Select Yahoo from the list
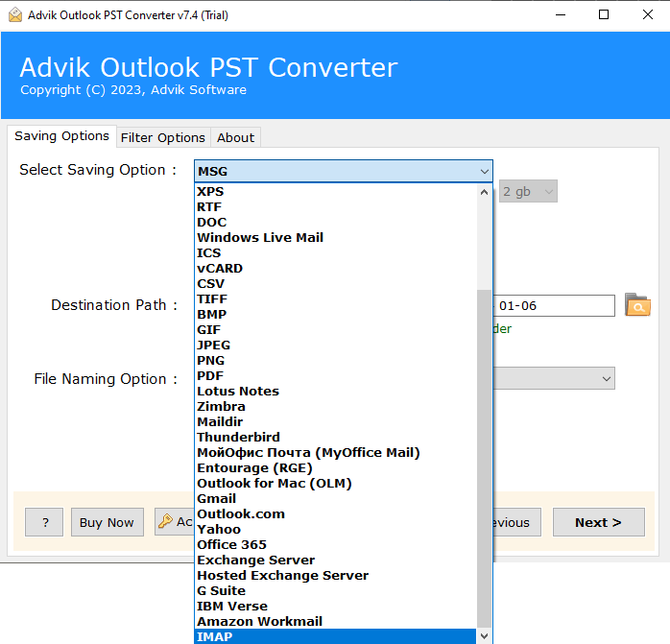This screenshot has width=670, height=644. (x=335, y=530)
